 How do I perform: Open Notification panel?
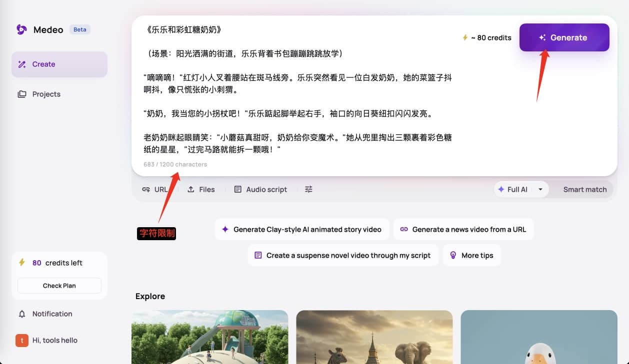point(52,314)
